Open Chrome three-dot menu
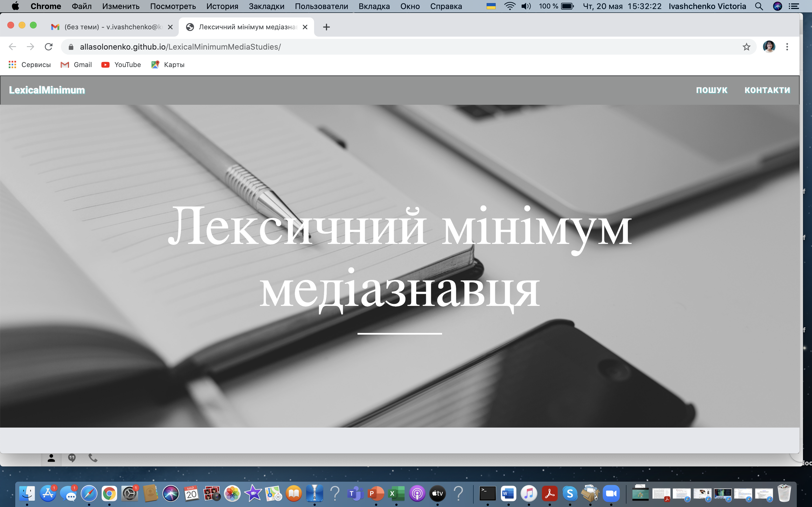The width and height of the screenshot is (812, 507). click(x=787, y=46)
